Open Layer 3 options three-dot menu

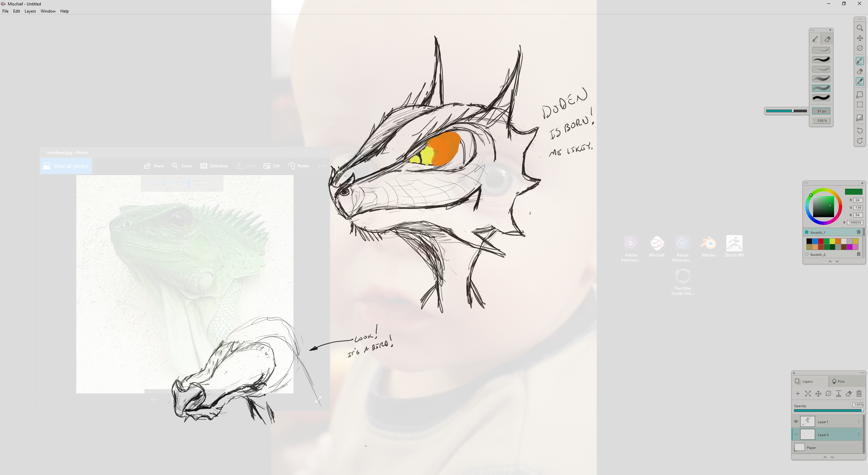(859, 435)
